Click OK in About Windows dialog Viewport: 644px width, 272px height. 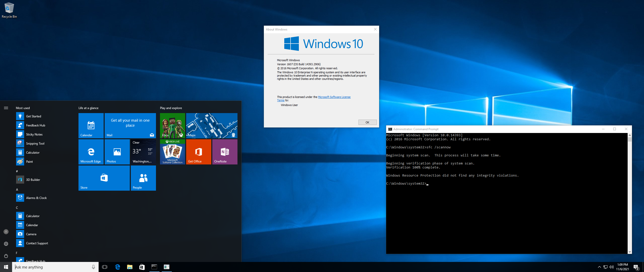pos(368,122)
